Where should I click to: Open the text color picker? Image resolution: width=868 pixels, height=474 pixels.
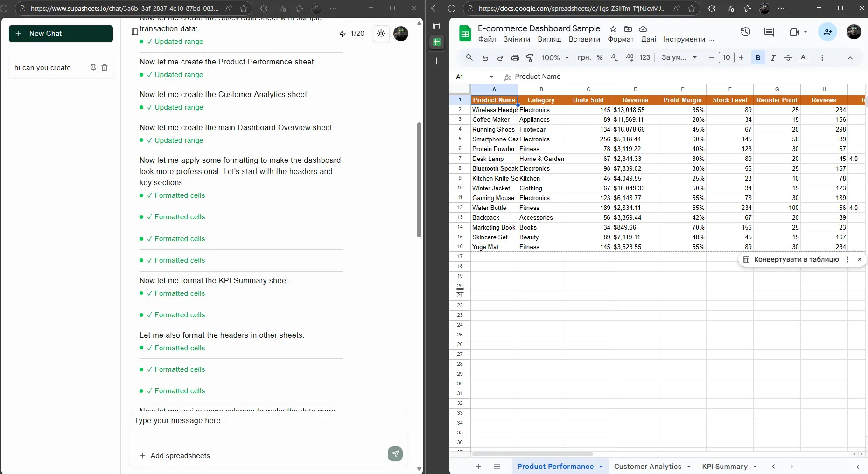point(803,58)
